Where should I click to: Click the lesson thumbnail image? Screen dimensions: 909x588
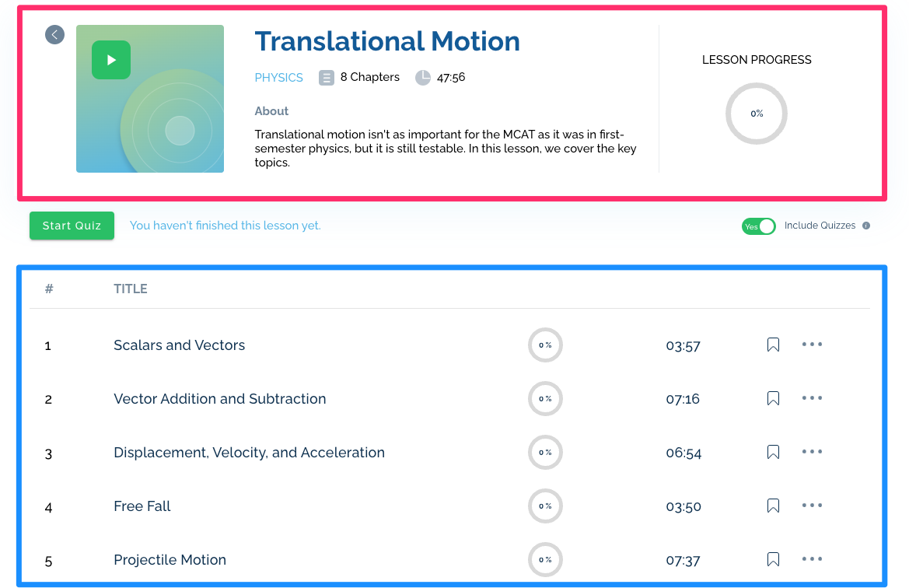(x=150, y=99)
